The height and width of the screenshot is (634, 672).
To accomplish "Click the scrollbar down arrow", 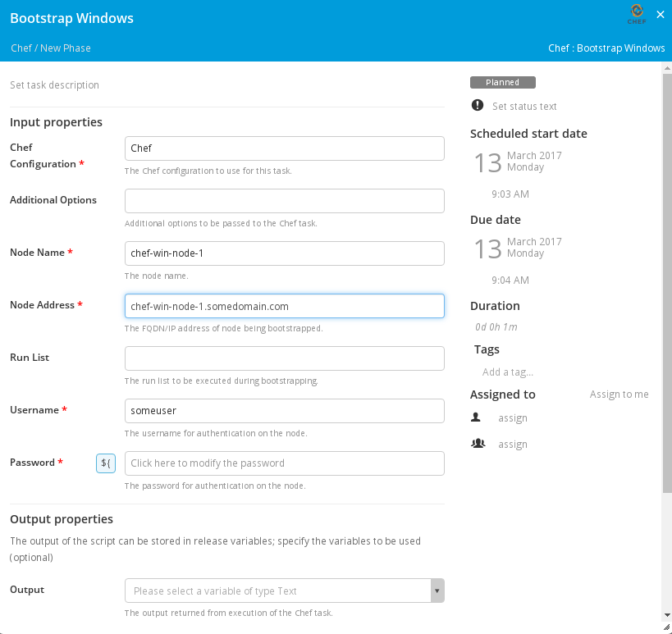I will [x=667, y=615].
